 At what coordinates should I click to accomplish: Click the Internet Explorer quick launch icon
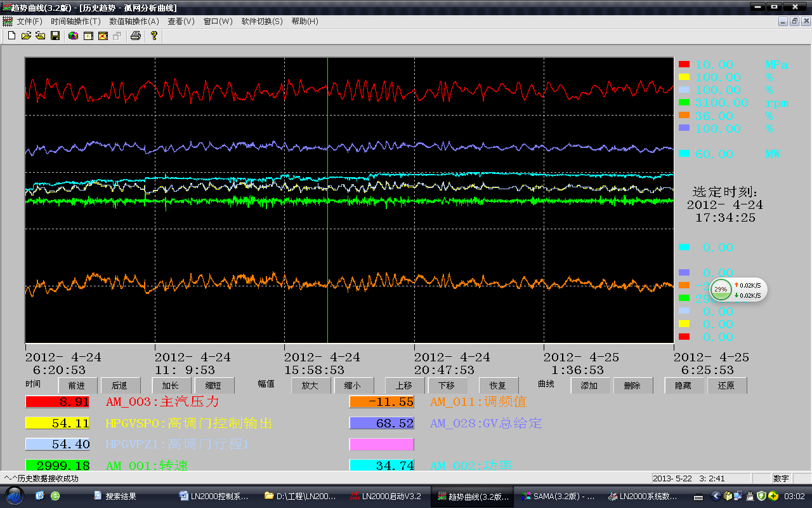coord(39,496)
